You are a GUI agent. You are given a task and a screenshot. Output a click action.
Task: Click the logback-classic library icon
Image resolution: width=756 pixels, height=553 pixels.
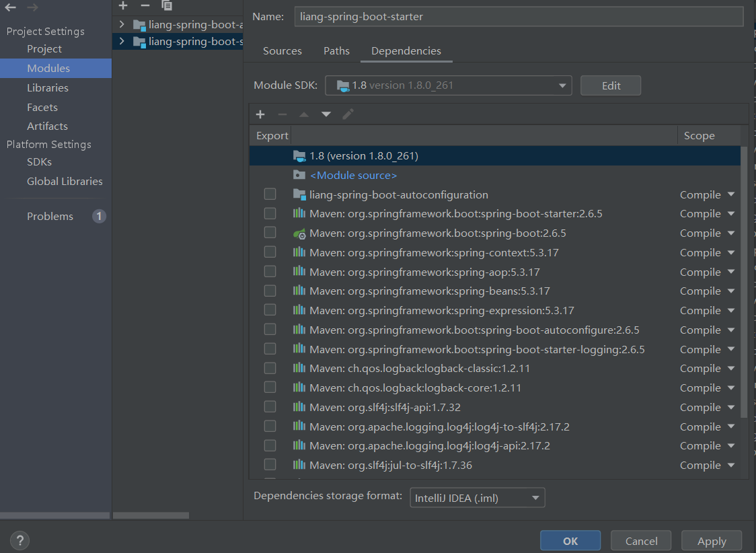click(x=299, y=368)
